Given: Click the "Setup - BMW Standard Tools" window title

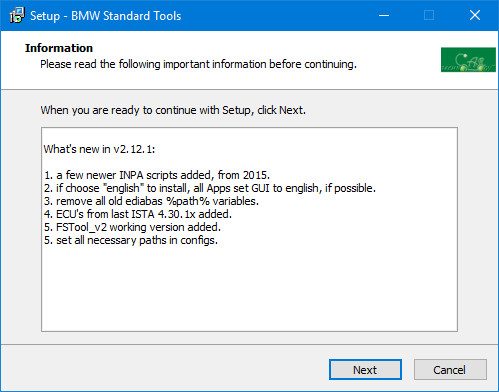Looking at the screenshot, I should coord(106,16).
